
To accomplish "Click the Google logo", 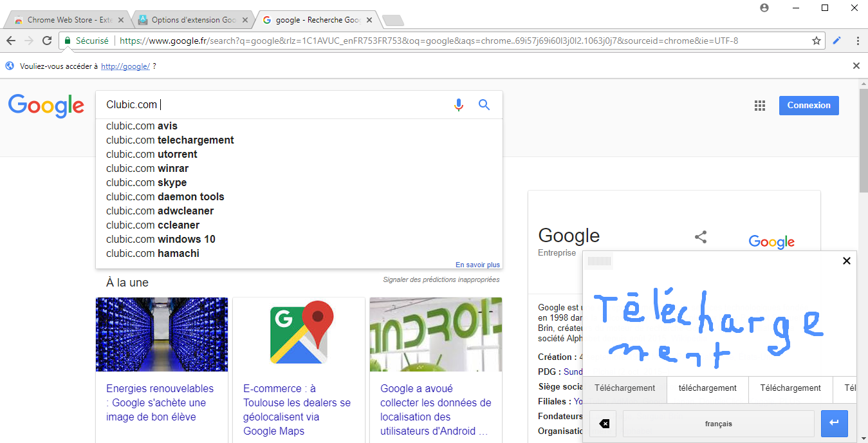I will [46, 106].
